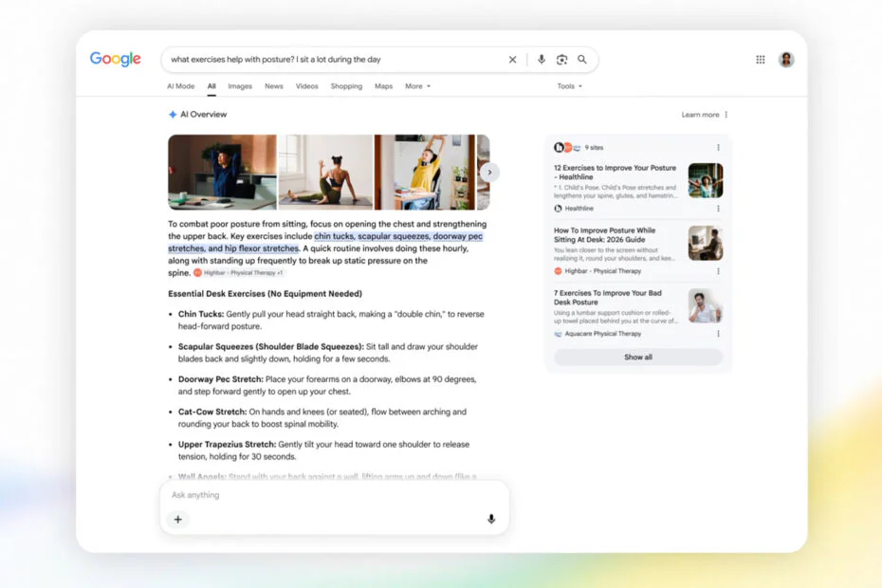Open the Healthline article thumbnail
The height and width of the screenshot is (588, 882).
(706, 180)
